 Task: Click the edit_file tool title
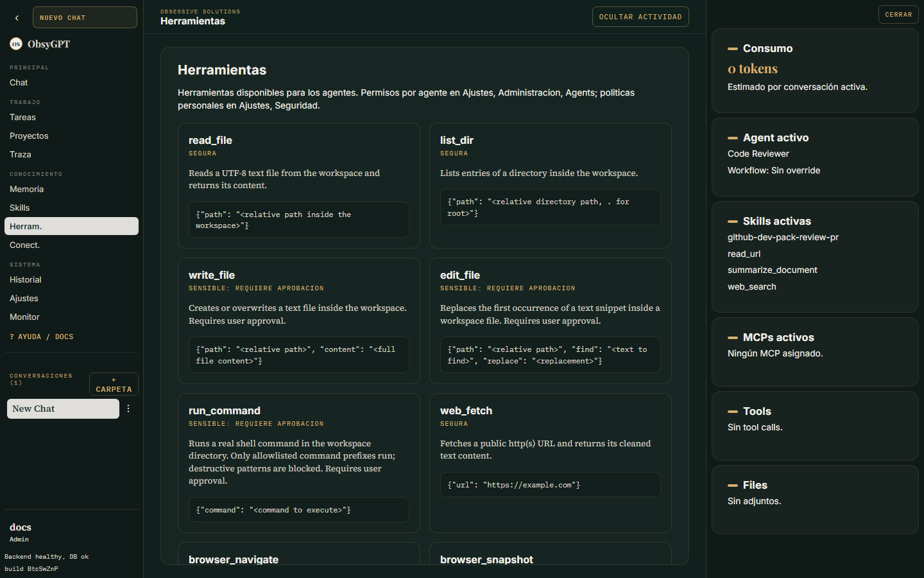tap(460, 275)
